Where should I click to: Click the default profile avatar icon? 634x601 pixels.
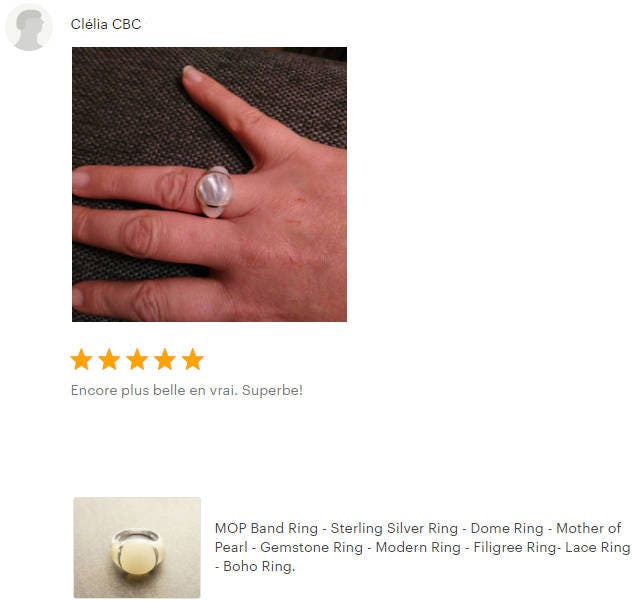click(29, 27)
